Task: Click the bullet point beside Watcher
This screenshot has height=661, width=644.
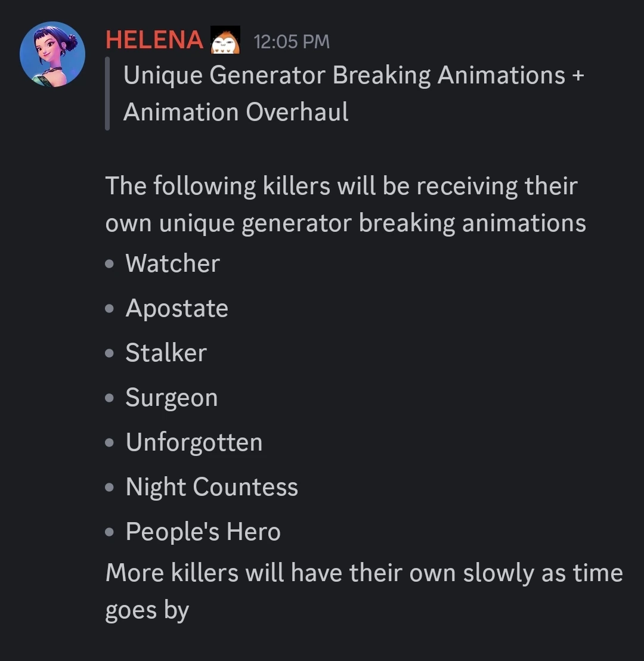Action: click(109, 264)
